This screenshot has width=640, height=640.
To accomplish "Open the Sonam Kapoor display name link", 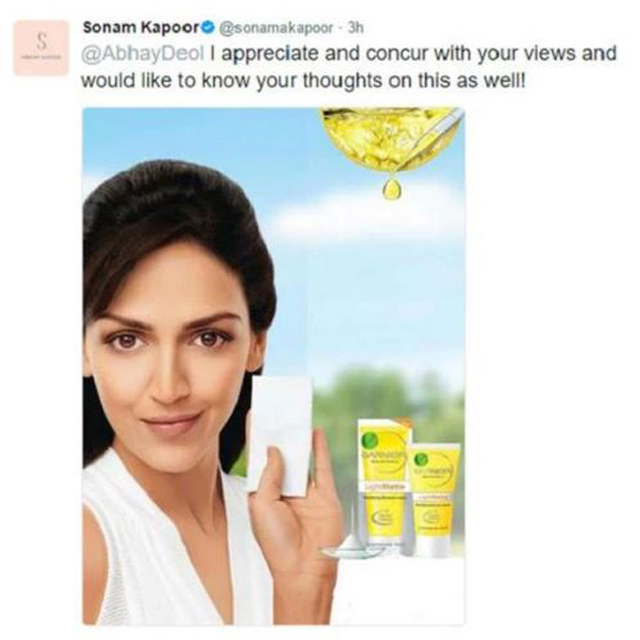I will pyautogui.click(x=141, y=27).
